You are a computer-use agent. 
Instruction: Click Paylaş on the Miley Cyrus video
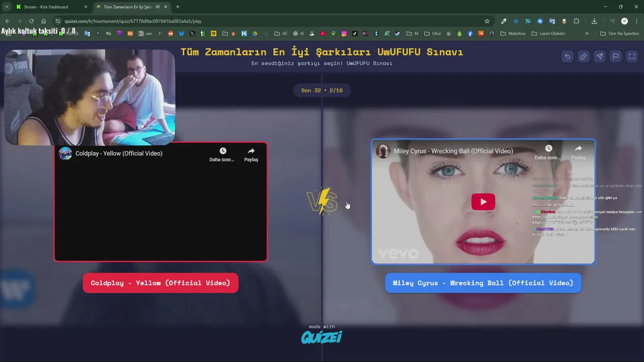[578, 152]
